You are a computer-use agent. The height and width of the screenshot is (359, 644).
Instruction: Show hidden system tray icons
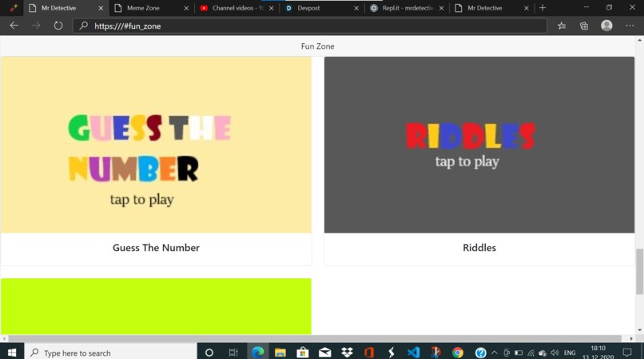click(495, 353)
